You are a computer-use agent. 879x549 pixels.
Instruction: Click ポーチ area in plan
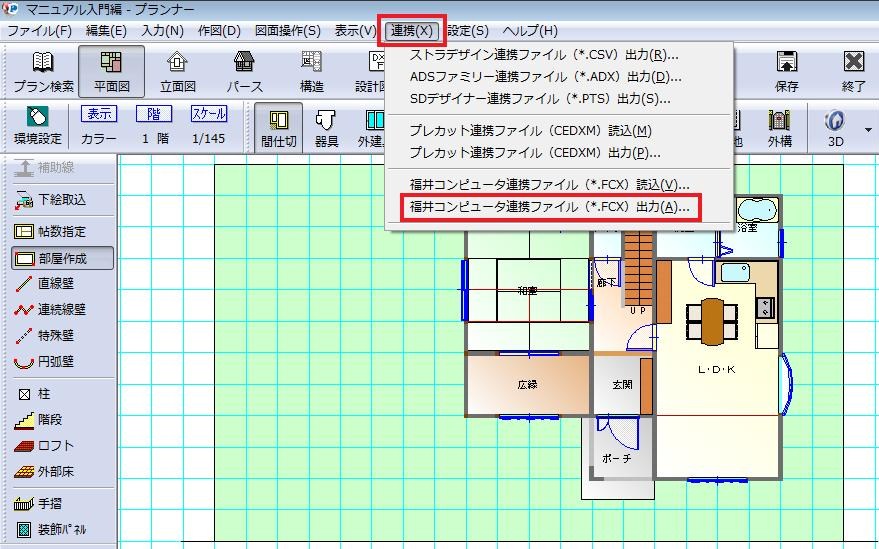(x=617, y=458)
